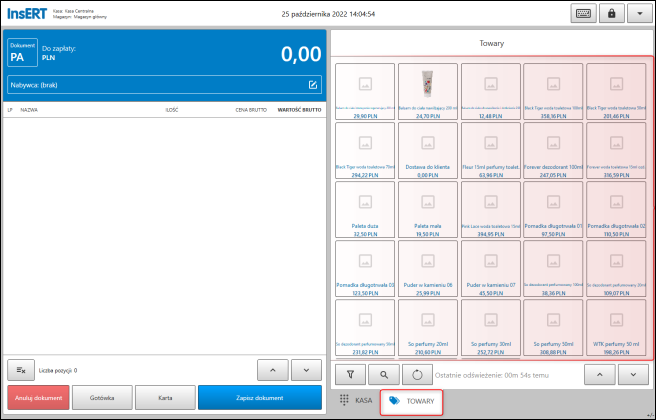Click the Anuluj dokument button
The height and width of the screenshot is (420, 656).
click(x=38, y=398)
